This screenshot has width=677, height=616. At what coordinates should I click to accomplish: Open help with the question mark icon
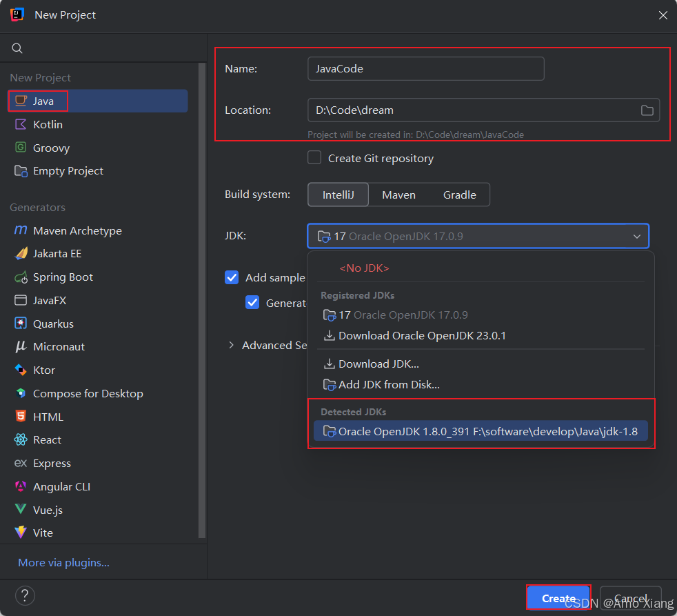(25, 596)
